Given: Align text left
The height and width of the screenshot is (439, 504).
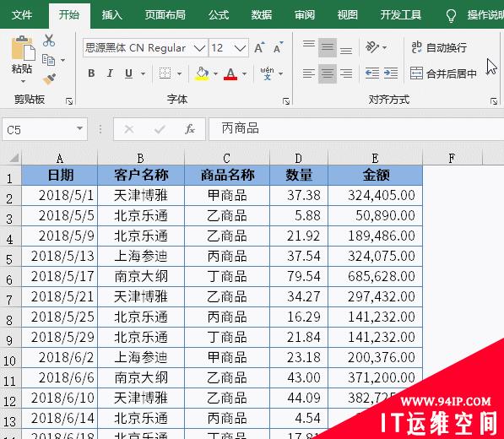Looking at the screenshot, I should point(309,73).
